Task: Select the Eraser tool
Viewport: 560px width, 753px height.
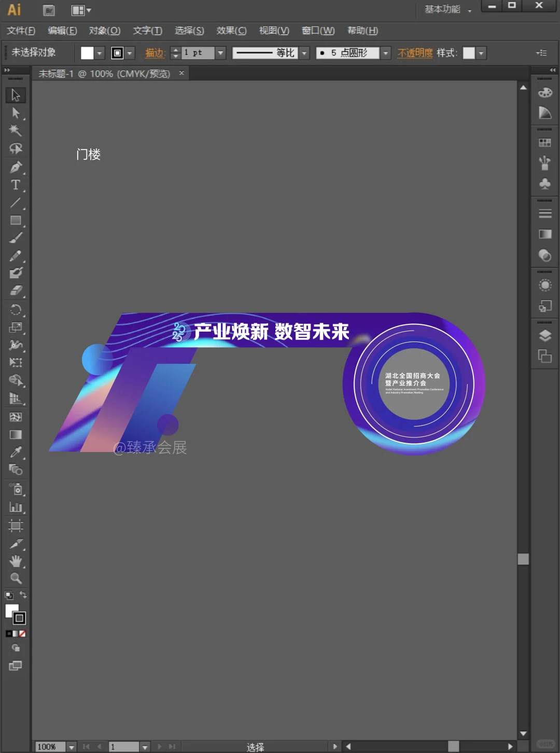Action: tap(16, 291)
